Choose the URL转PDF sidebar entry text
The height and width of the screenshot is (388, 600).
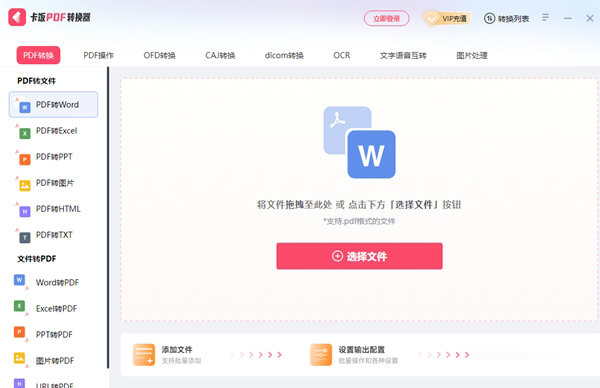coord(54,385)
